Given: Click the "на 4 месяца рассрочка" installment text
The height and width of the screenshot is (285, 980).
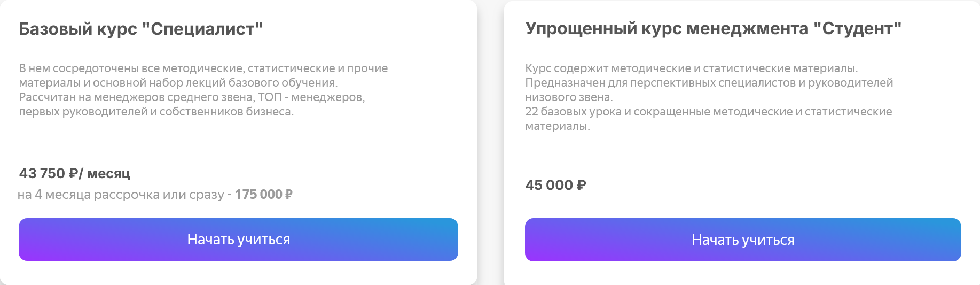Looking at the screenshot, I should tap(88, 195).
